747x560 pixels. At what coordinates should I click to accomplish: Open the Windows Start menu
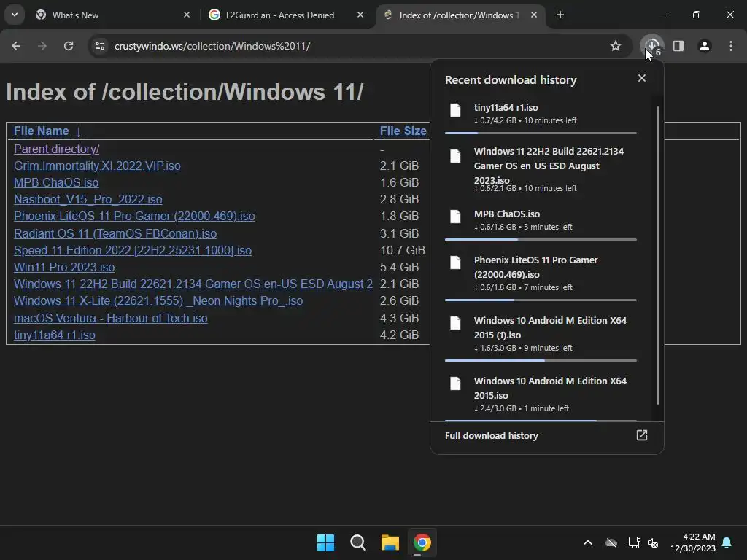[326, 542]
